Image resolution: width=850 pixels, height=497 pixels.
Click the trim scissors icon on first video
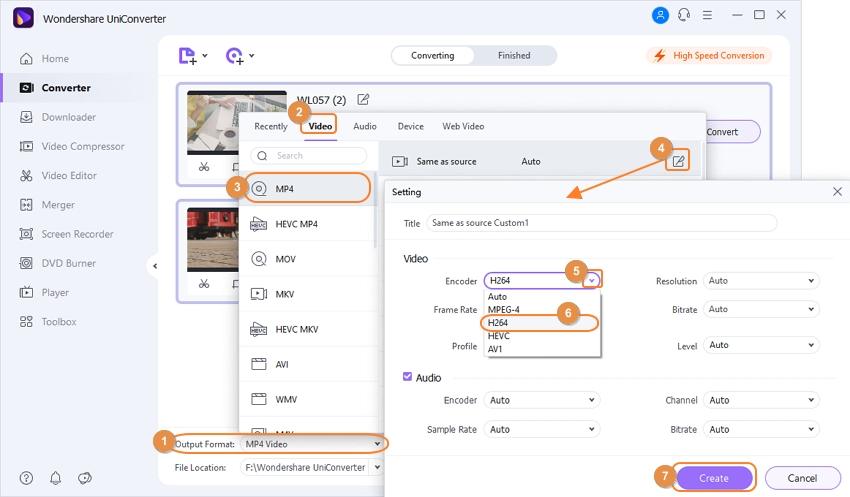pyautogui.click(x=204, y=166)
